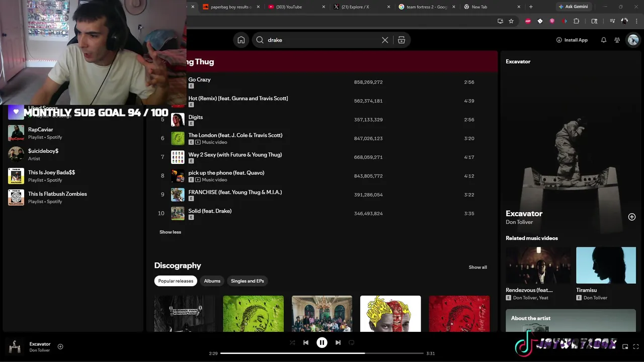Open the This Is Flatbush Zombies playlist

(73, 198)
